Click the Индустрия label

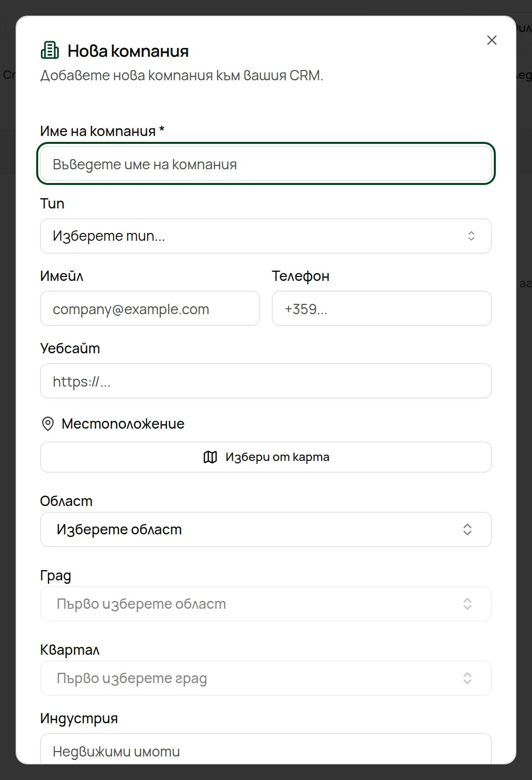pyautogui.click(x=79, y=718)
